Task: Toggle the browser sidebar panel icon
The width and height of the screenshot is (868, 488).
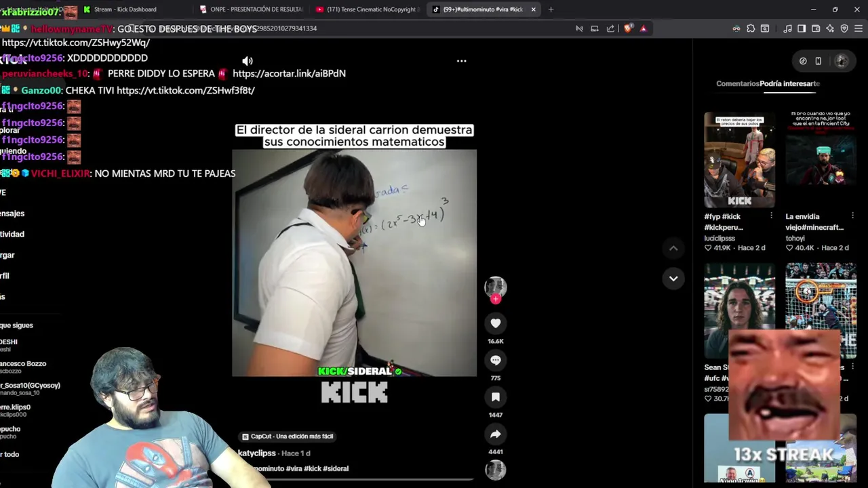Action: click(802, 28)
